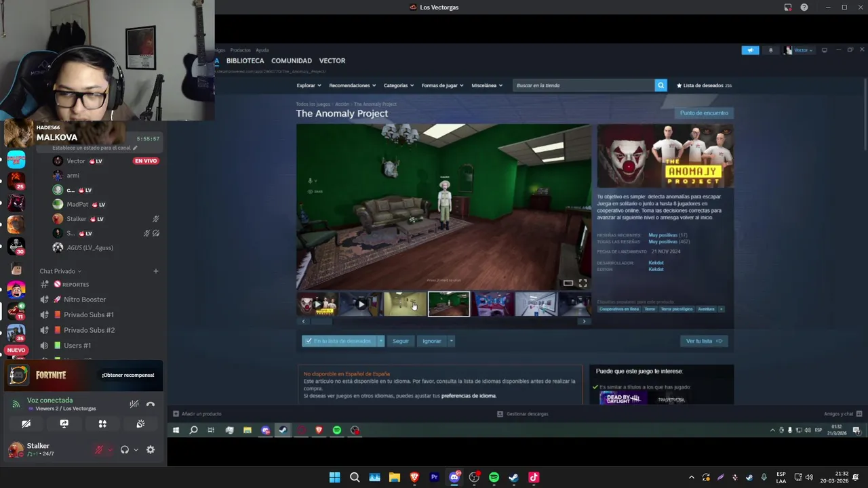The image size is (868, 488).
Task: Open Spotify from the Windows taskbar
Action: 494,477
